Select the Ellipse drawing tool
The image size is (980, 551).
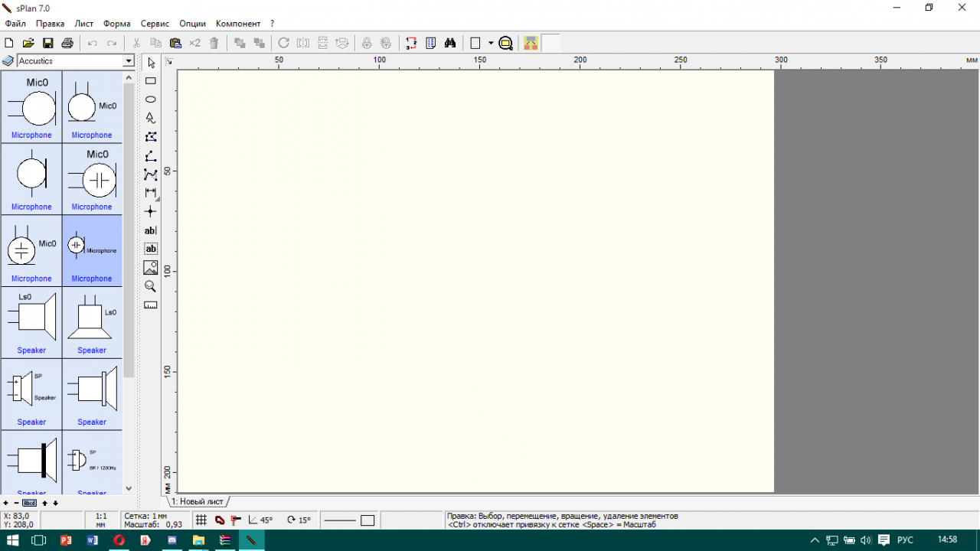click(x=151, y=99)
